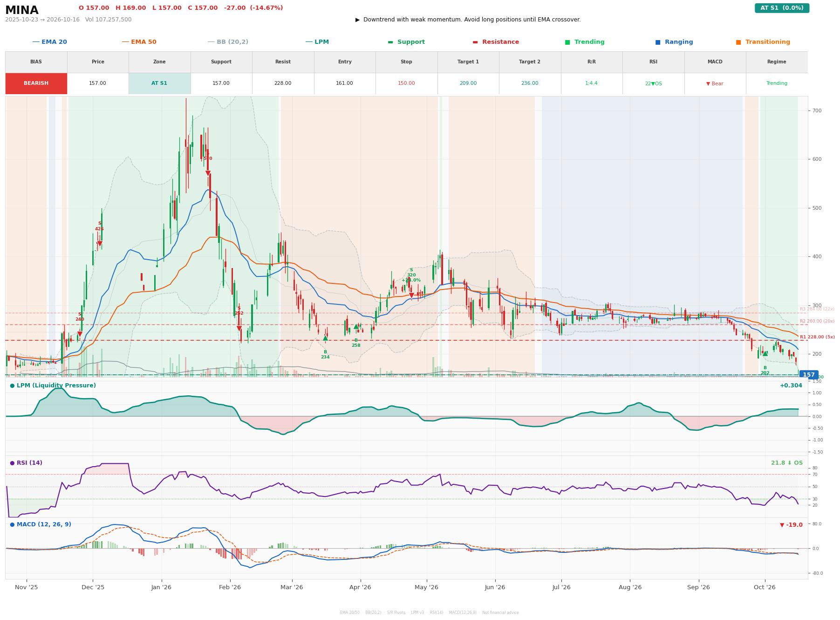Click the buy marker labeled B 234
840x620 pixels.
[x=325, y=338]
